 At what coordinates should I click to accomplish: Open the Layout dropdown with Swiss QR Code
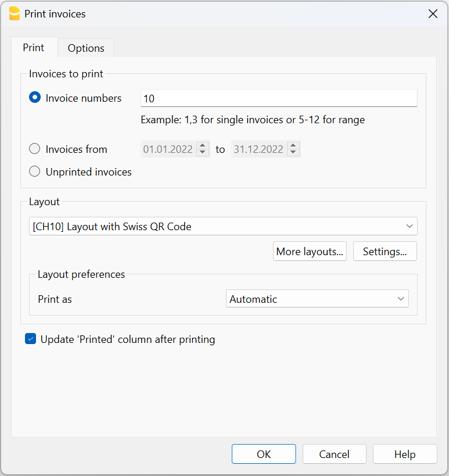tap(223, 227)
